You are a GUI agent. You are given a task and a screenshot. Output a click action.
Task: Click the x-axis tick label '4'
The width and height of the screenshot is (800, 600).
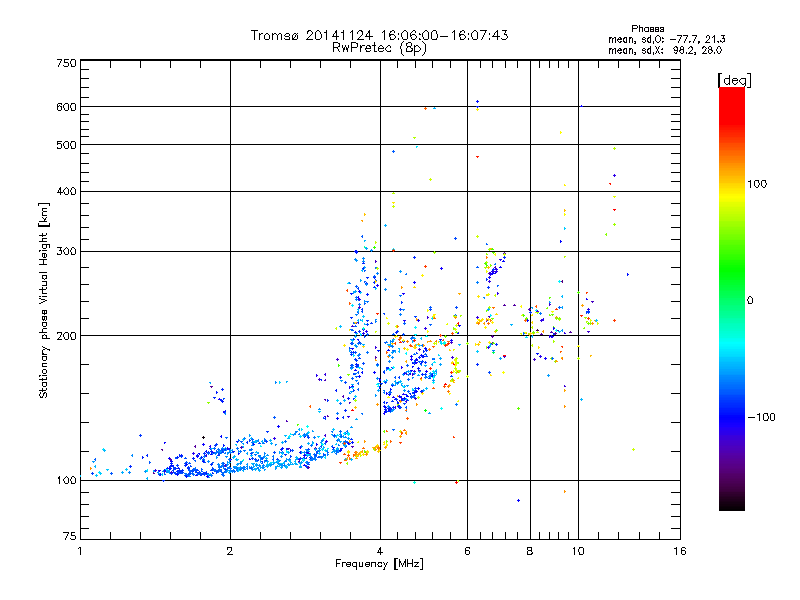[x=380, y=551]
